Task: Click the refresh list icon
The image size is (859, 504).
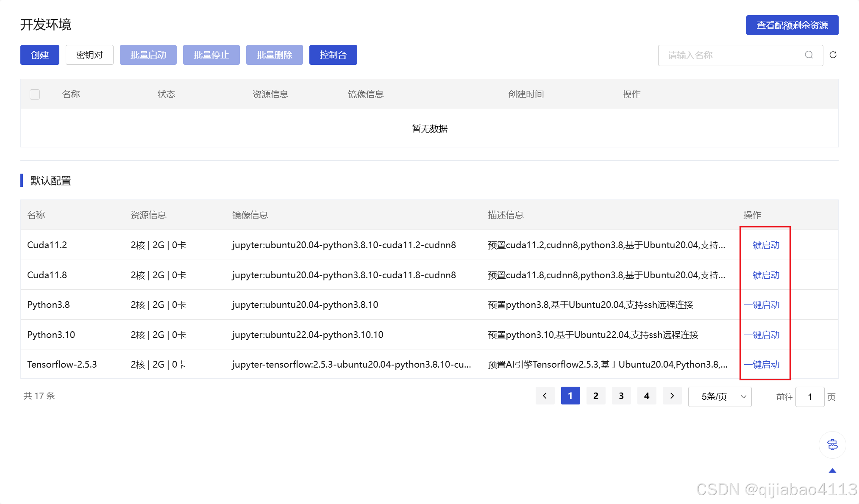Action: 833,55
